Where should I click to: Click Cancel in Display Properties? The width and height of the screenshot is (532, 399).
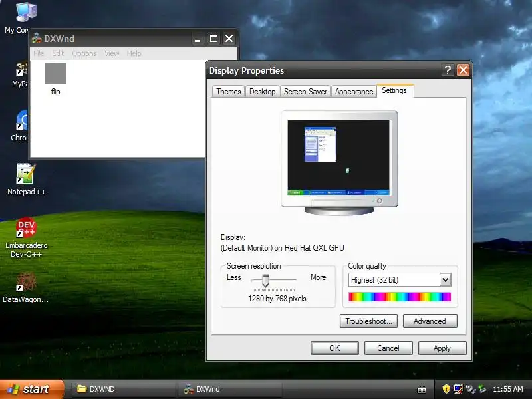coord(388,348)
